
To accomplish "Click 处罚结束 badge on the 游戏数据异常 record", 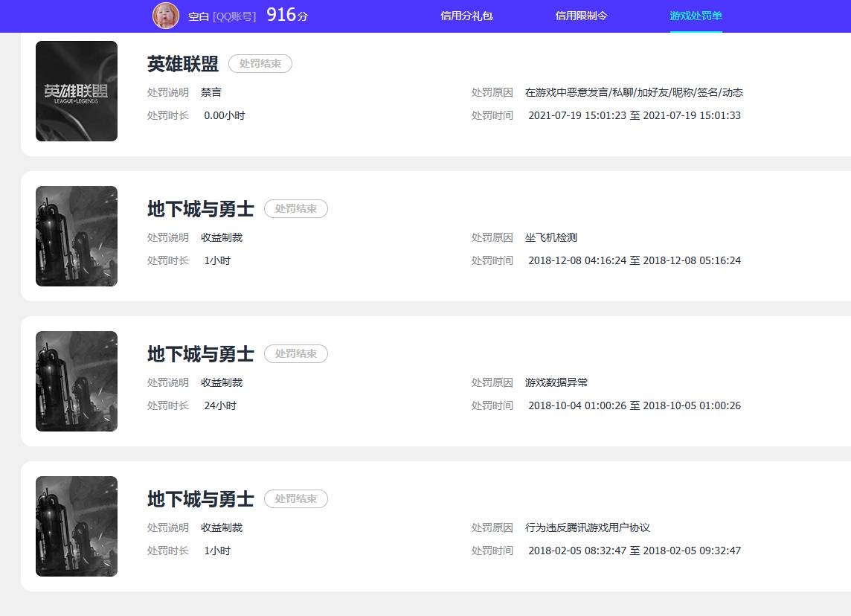I will click(x=296, y=354).
